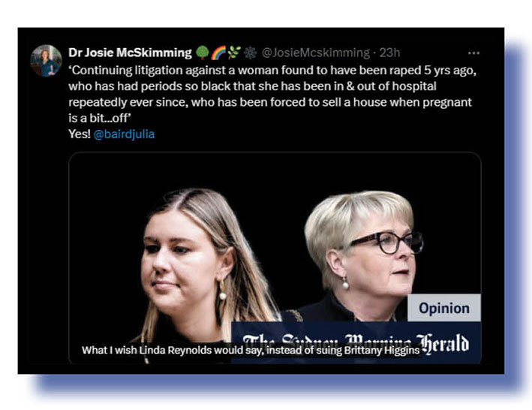Open the headline about Linda Reynolds suing
The height and width of the screenshot is (410, 532).
click(251, 350)
